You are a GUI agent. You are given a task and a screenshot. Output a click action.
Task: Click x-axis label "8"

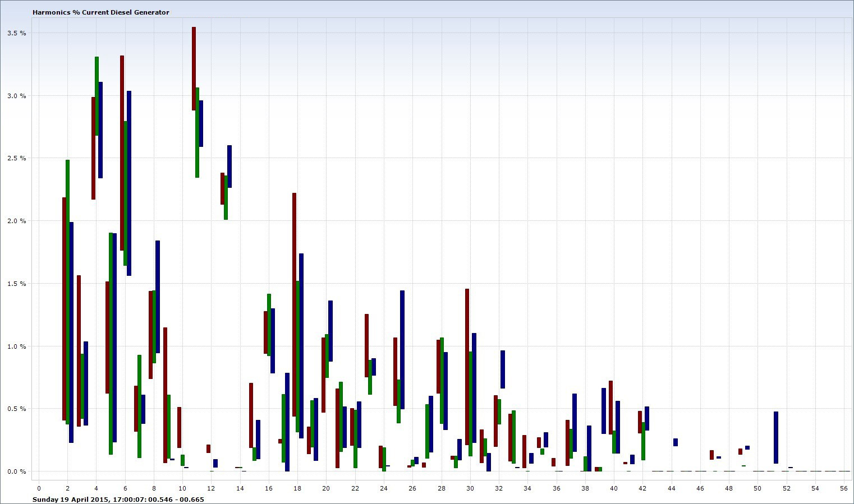click(x=154, y=489)
